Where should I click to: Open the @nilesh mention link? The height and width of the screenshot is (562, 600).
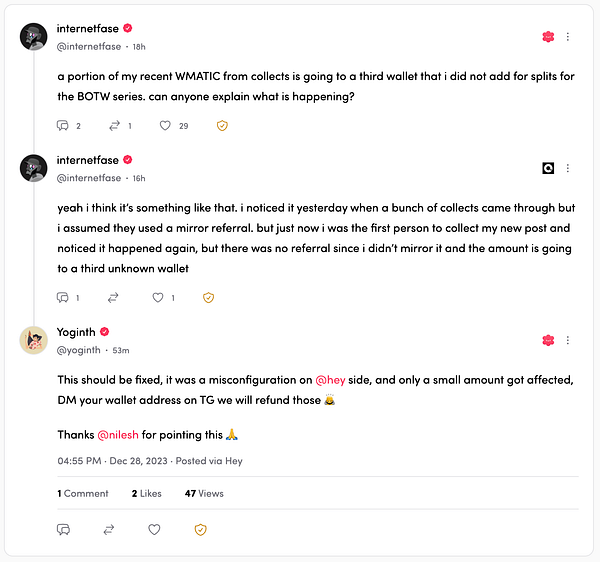(117, 435)
